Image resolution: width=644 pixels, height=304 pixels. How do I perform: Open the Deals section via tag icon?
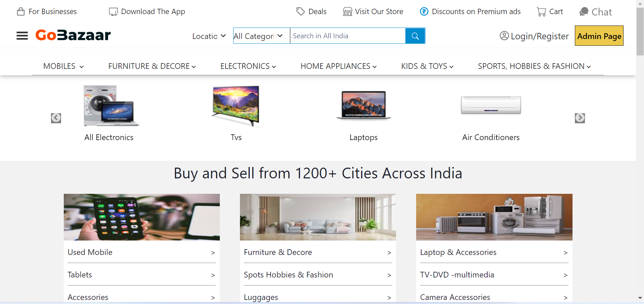click(301, 11)
